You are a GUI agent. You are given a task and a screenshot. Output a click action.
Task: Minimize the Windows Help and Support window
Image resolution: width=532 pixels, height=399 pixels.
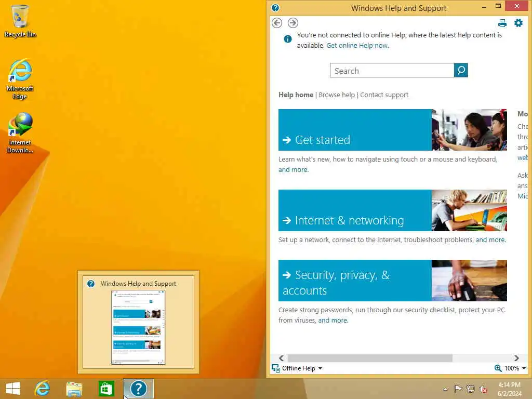[484, 7]
